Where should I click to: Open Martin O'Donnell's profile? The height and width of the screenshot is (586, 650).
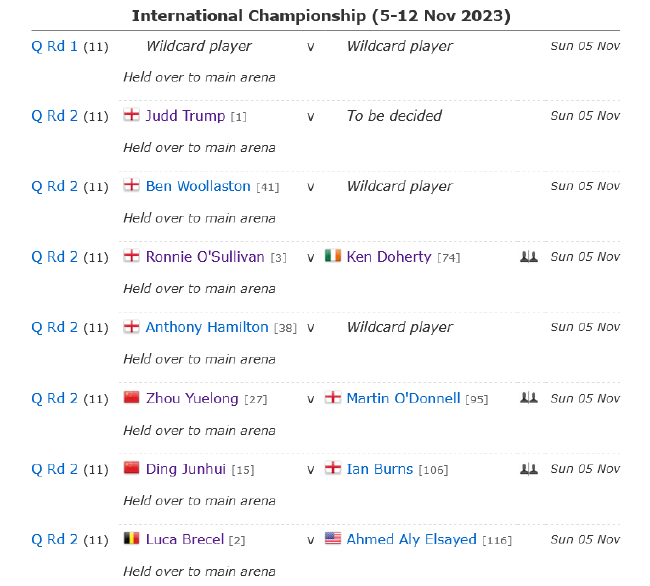[403, 398]
